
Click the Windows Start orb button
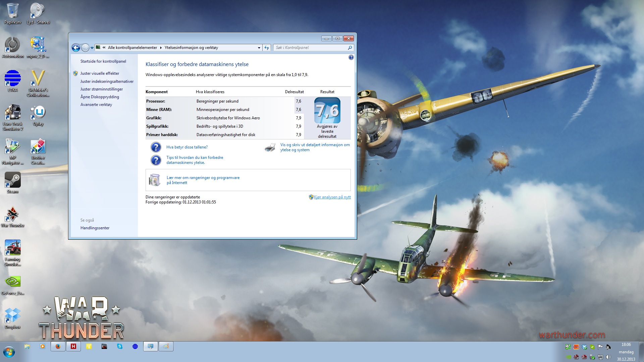point(9,352)
